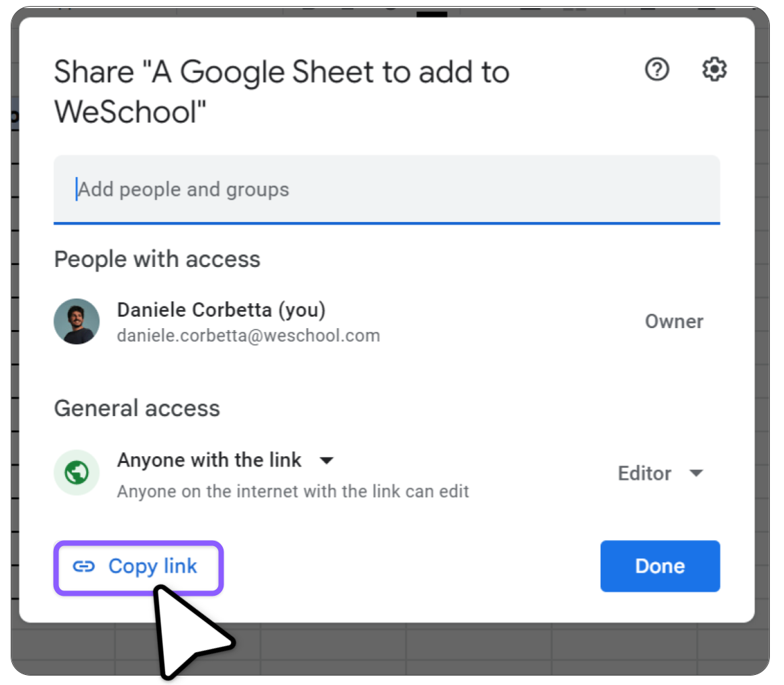Screen dimensions: 784x685
Task: Select the name Daniele Corbetta (you)
Action: tap(221, 310)
